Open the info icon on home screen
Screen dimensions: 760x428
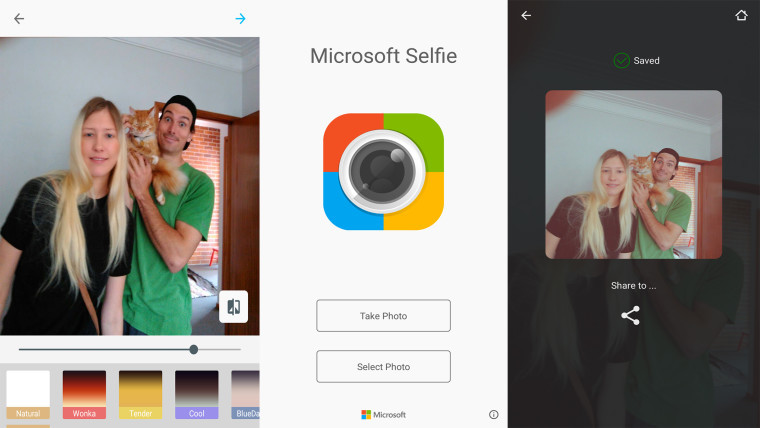(493, 414)
